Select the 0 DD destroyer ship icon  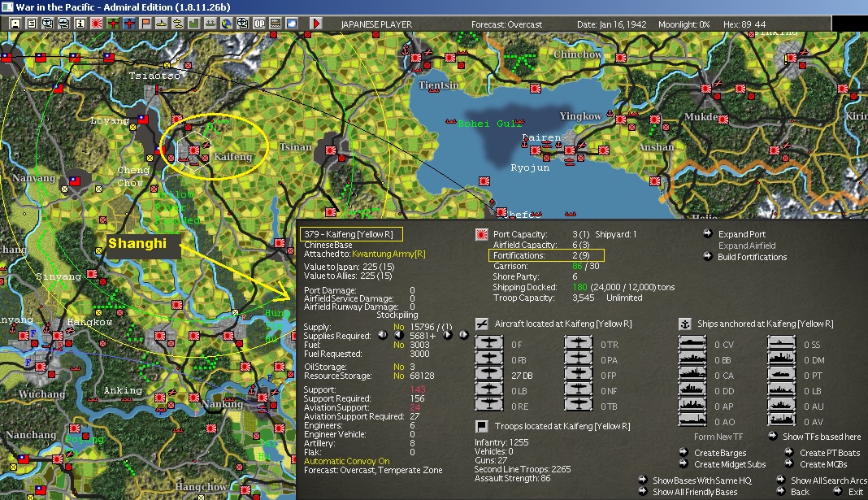click(x=692, y=390)
